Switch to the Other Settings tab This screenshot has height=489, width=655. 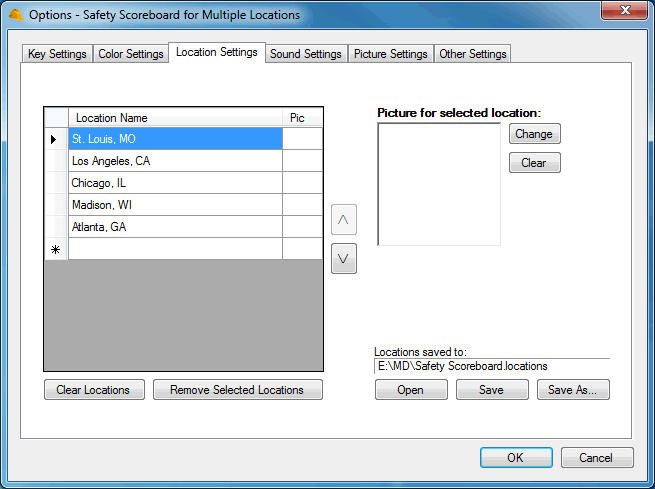[473, 54]
